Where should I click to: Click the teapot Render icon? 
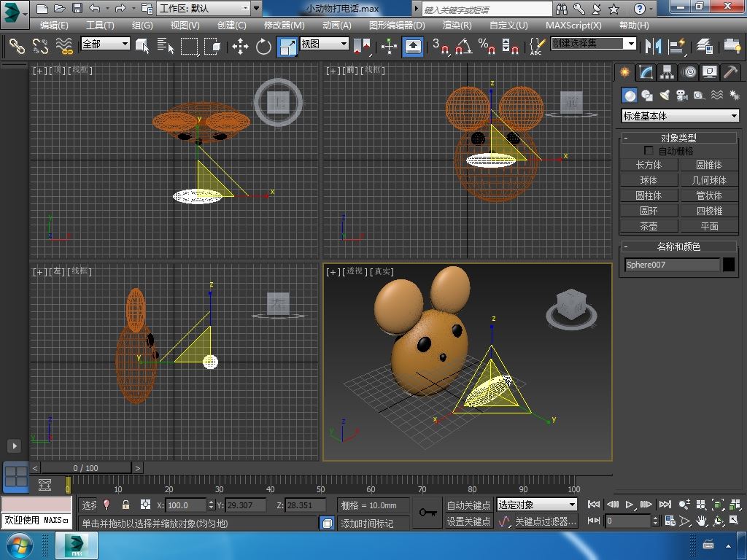pyautogui.click(x=732, y=46)
